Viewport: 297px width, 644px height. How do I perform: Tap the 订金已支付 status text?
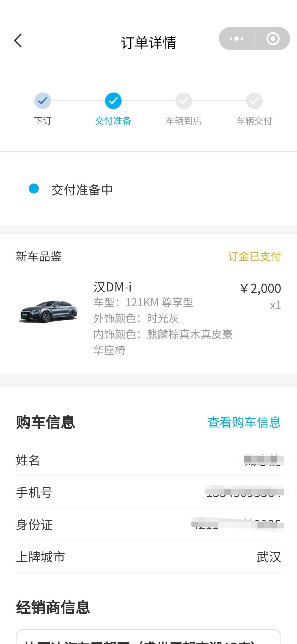(254, 256)
